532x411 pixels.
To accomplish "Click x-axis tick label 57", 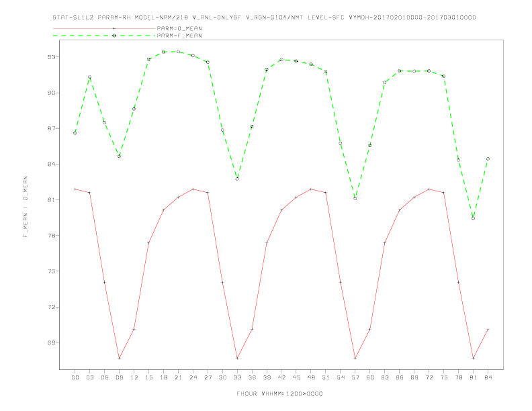I will click(355, 377).
